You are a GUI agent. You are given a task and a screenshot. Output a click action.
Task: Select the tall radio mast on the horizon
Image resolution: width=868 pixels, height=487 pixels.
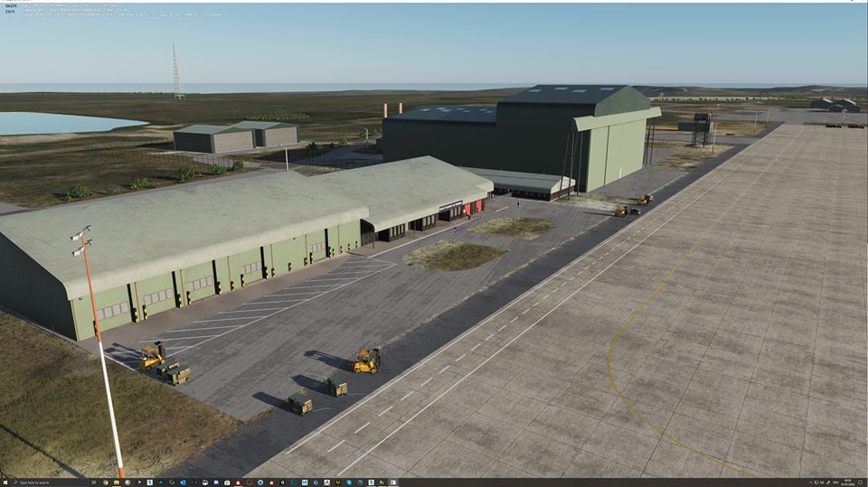(177, 70)
